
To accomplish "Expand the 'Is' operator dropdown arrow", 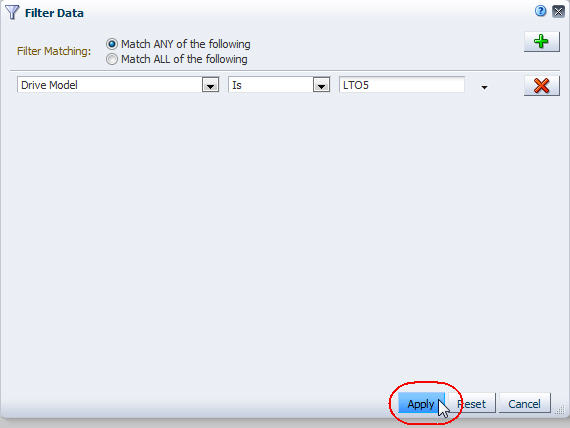I will coord(321,85).
